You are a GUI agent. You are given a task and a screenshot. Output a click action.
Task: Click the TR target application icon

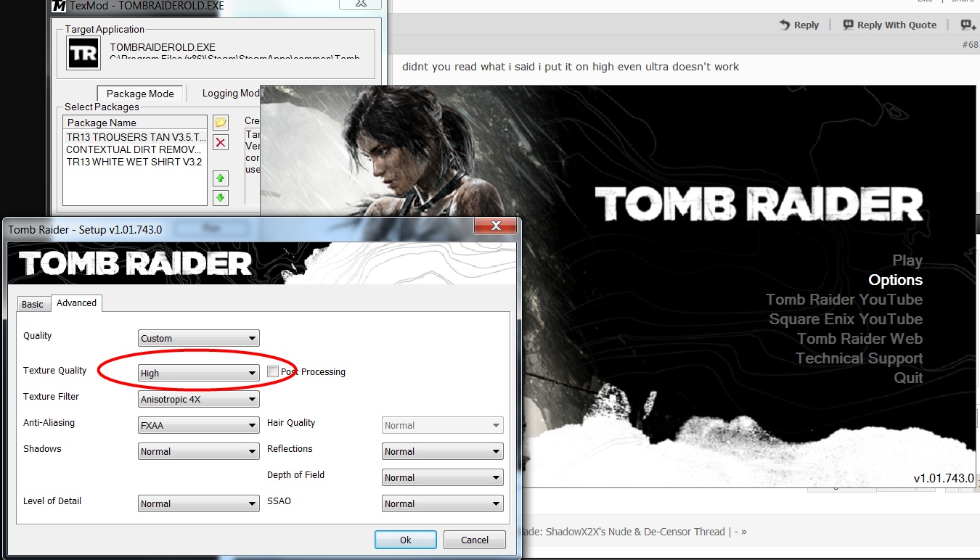(83, 53)
